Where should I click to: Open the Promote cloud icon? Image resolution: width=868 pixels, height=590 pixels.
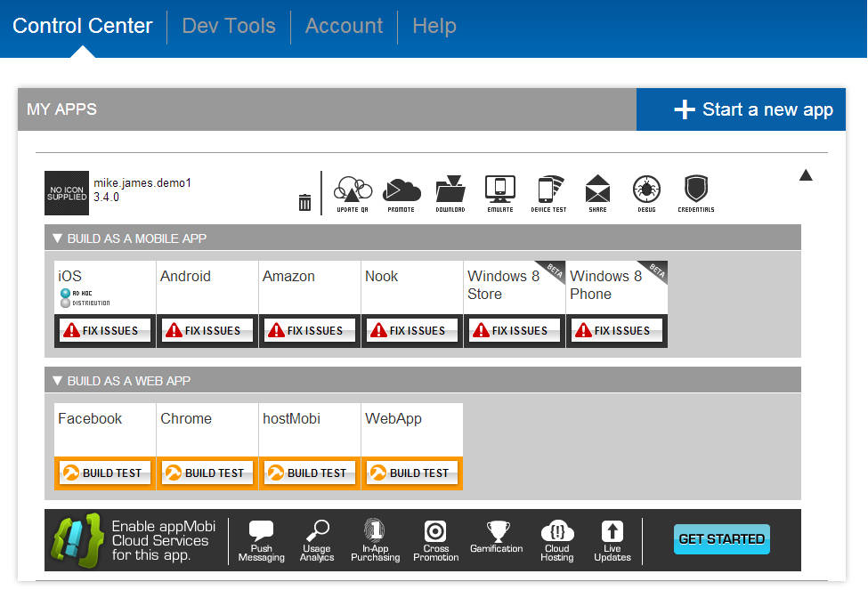pyautogui.click(x=402, y=194)
